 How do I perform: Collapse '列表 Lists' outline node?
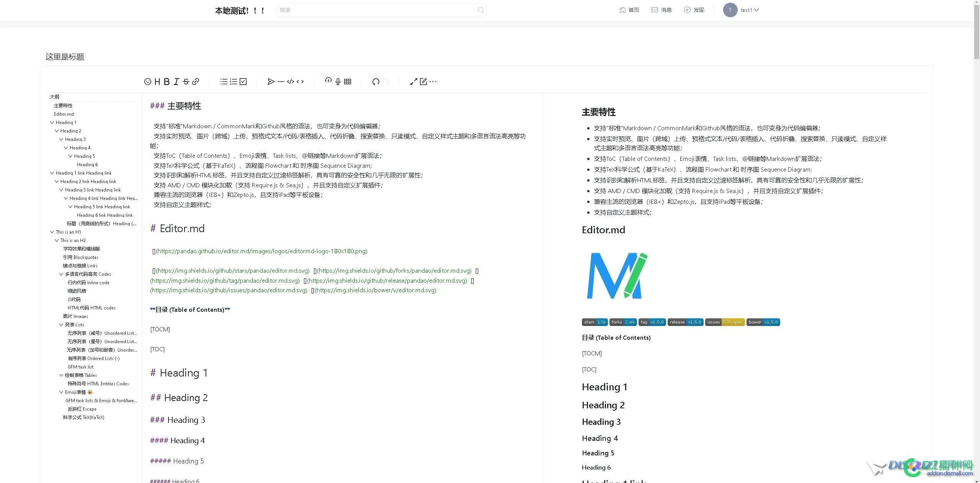point(61,325)
